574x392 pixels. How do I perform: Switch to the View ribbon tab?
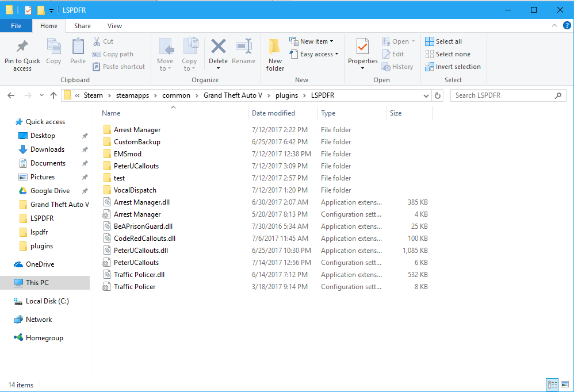coord(114,26)
